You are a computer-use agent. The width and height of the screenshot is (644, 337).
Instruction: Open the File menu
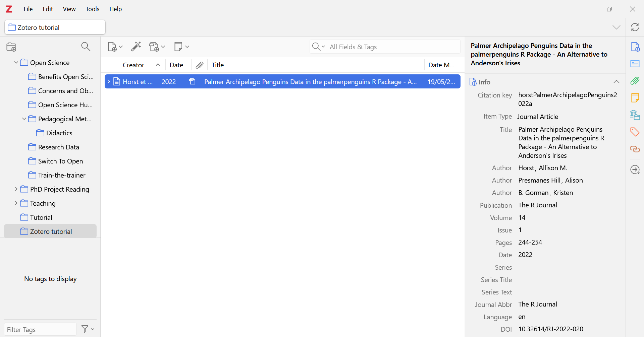click(28, 9)
